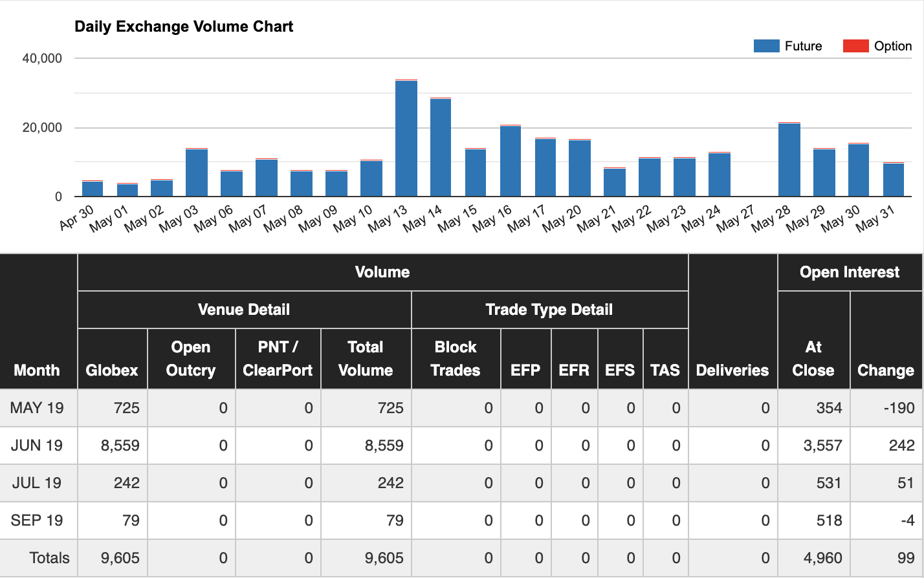Select the May 28 bar in chart

pyautogui.click(x=789, y=160)
